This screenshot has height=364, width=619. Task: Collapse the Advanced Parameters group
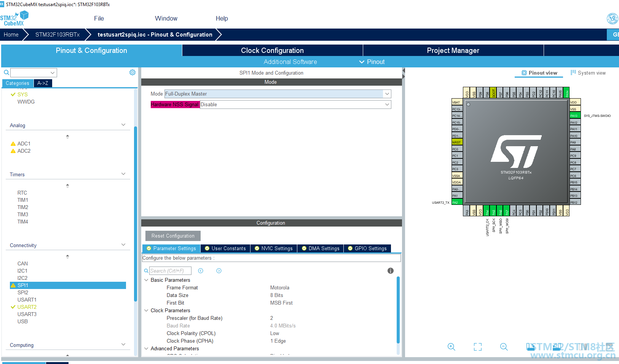pyautogui.click(x=146, y=348)
